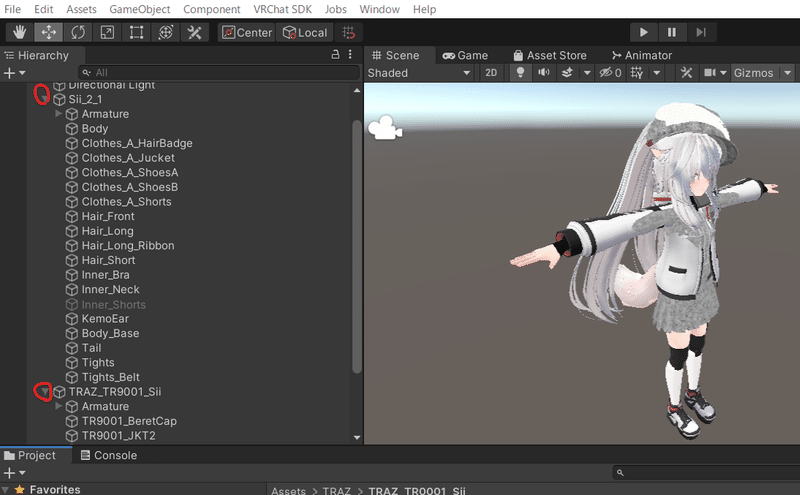Image resolution: width=800 pixels, height=495 pixels.
Task: Switch to the Game tab
Action: pyautogui.click(x=465, y=55)
